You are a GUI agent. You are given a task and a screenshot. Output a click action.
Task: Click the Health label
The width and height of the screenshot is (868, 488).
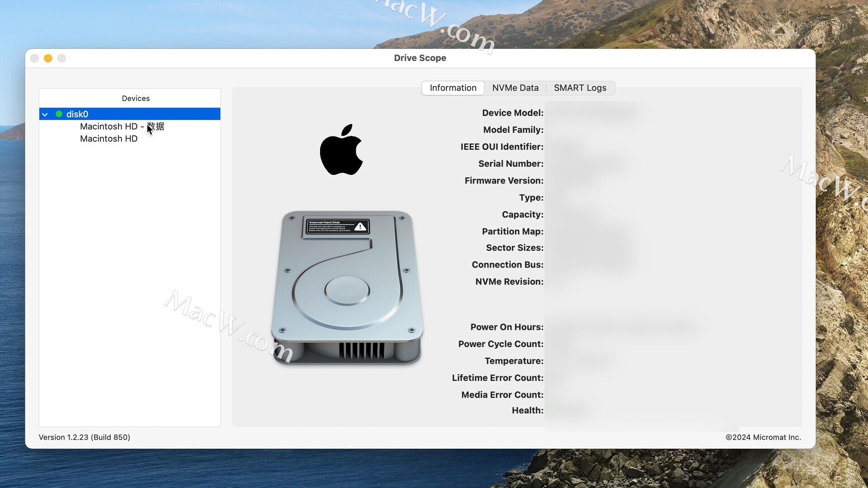pyautogui.click(x=527, y=410)
